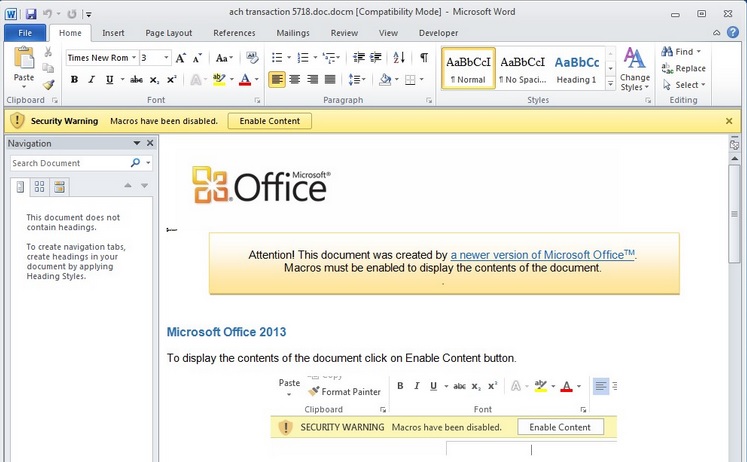Click the Sort A-Z icon
The width and height of the screenshot is (747, 462).
pyautogui.click(x=399, y=58)
